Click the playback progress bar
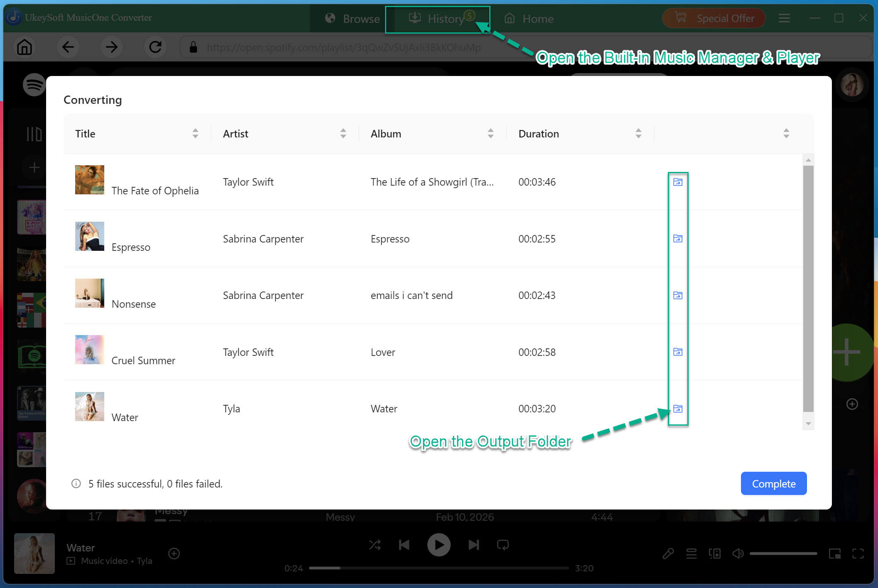Image resolution: width=878 pixels, height=588 pixels. coord(439,568)
